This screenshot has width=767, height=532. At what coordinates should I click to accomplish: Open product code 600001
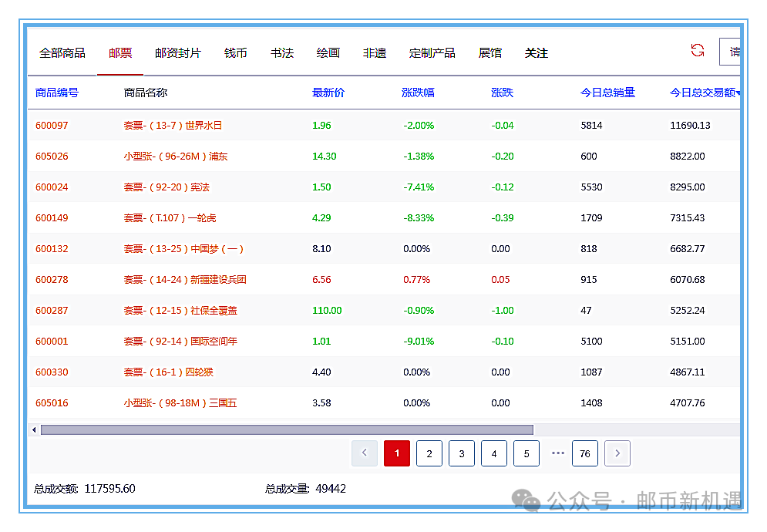coord(52,341)
